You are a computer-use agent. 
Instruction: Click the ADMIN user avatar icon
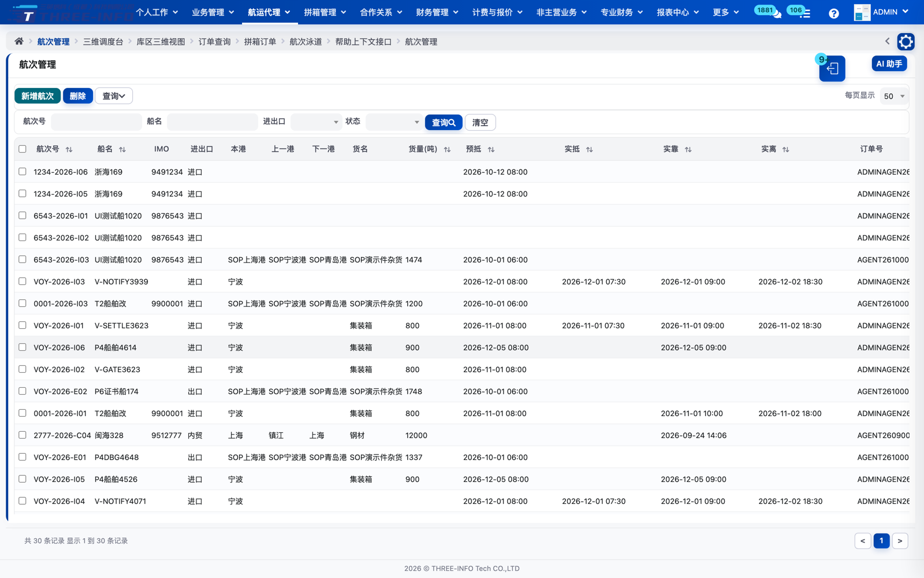[x=862, y=12]
